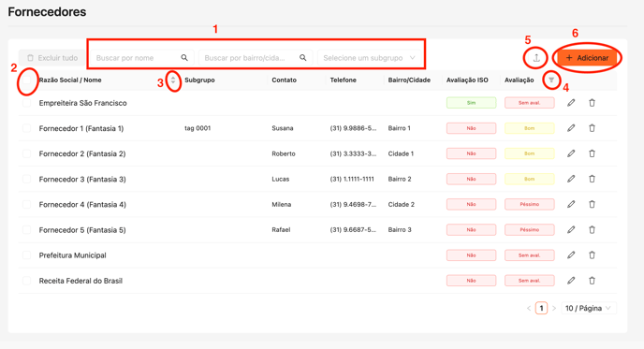Delete Empreiteira São Francisco via trash icon
The image size is (644, 349).
coord(592,103)
